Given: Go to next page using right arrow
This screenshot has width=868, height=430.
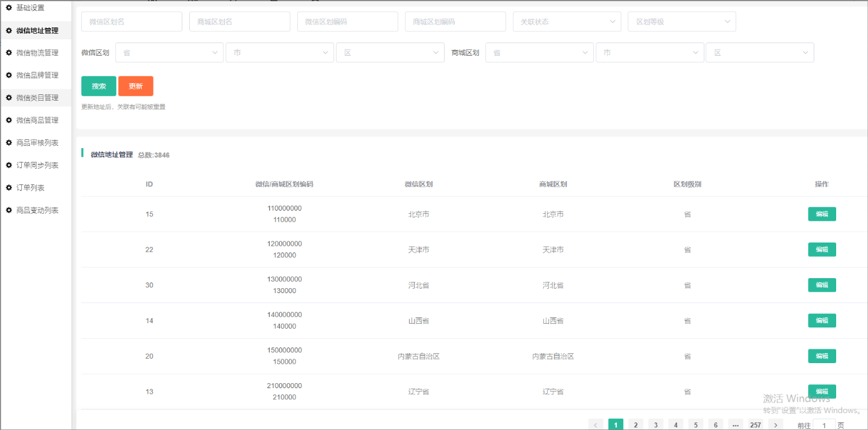Looking at the screenshot, I should pos(776,425).
